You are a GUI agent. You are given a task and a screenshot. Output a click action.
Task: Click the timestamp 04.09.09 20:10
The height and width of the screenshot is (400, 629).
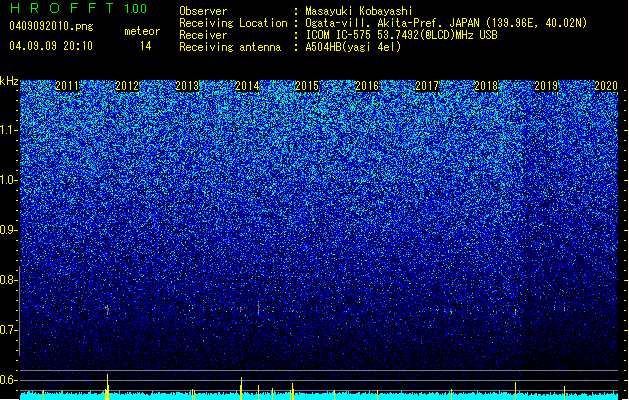tap(51, 46)
